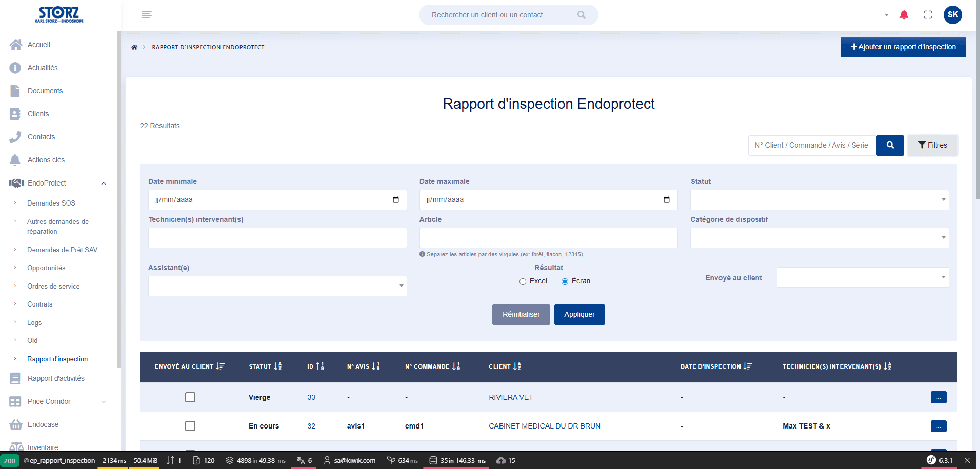The width and height of the screenshot is (980, 469).
Task: Select the Excel result radio option
Action: [523, 281]
